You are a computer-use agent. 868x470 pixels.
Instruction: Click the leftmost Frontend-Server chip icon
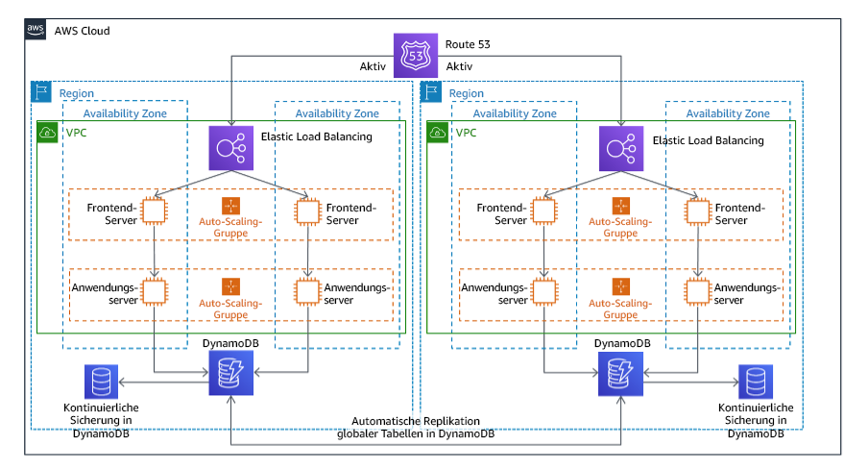point(154,211)
